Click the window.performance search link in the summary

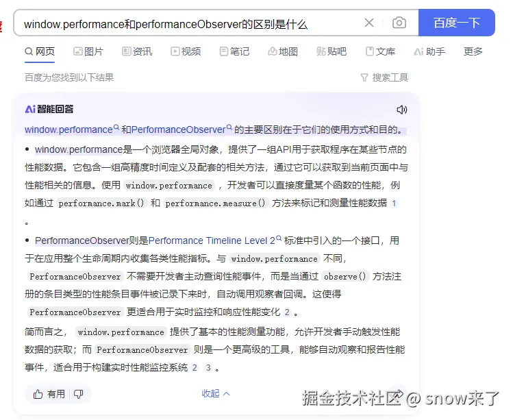[71, 129]
